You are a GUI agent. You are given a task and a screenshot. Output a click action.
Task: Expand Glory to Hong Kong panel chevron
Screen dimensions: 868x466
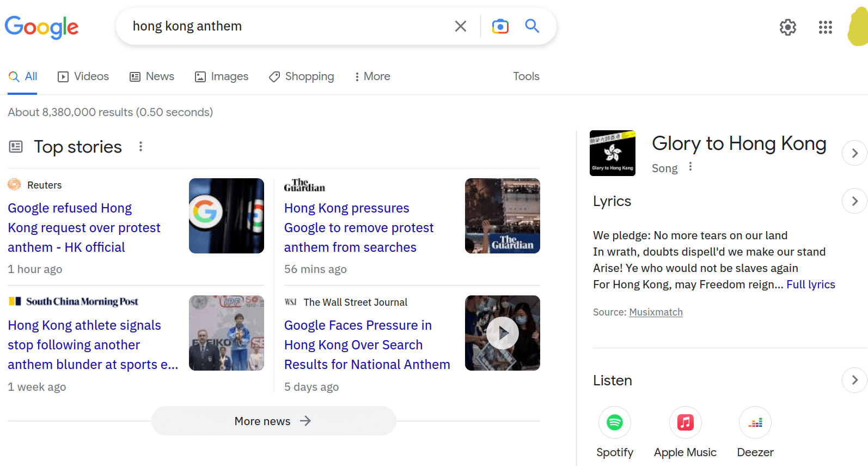tap(854, 153)
